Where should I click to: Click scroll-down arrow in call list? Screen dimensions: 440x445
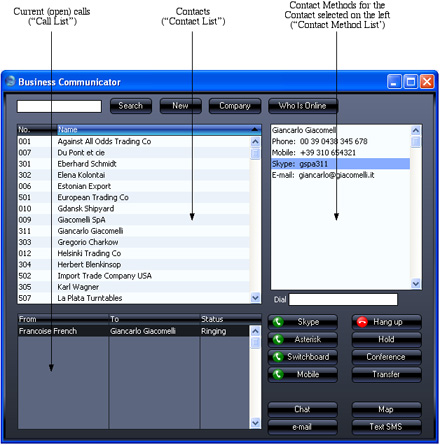255,423
